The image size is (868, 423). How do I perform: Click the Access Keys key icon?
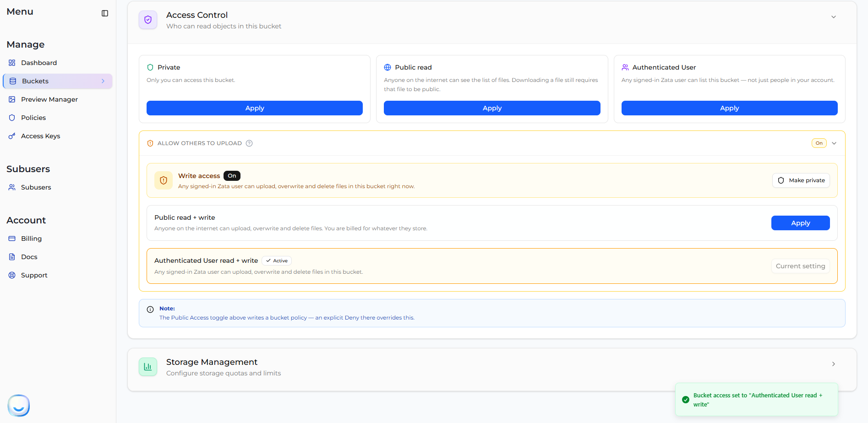click(x=12, y=136)
